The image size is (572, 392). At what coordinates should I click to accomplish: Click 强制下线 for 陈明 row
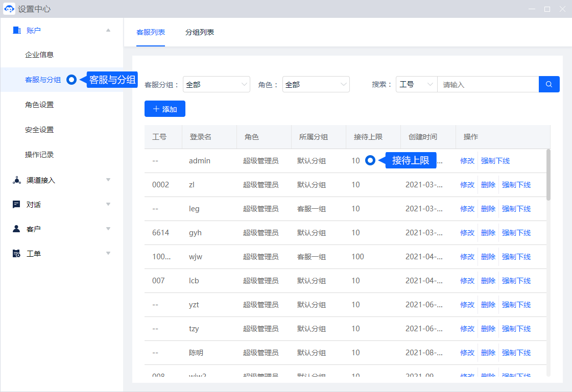click(x=516, y=353)
